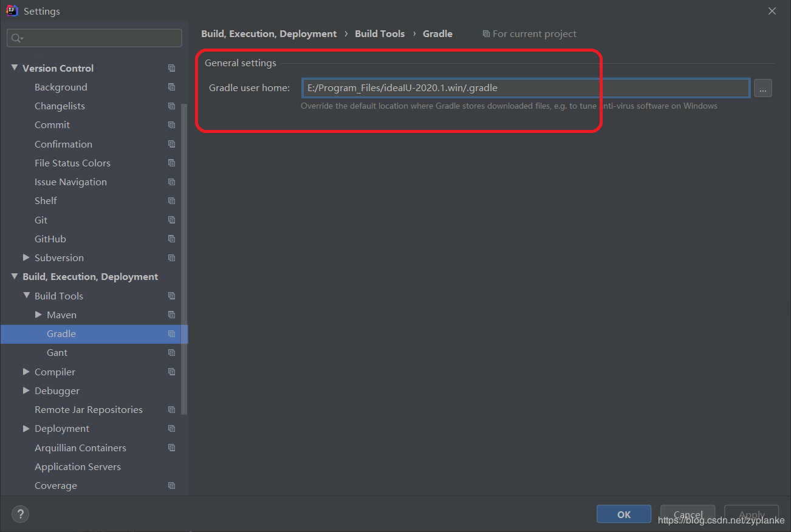Click project-level icon beside File Status Colors
This screenshot has height=532, width=791.
(x=172, y=163)
